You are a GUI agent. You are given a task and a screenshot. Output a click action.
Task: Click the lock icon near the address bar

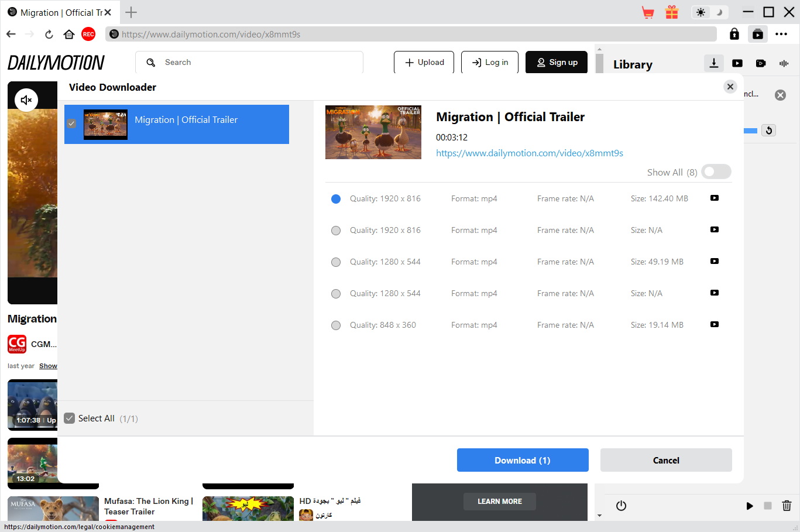click(734, 34)
